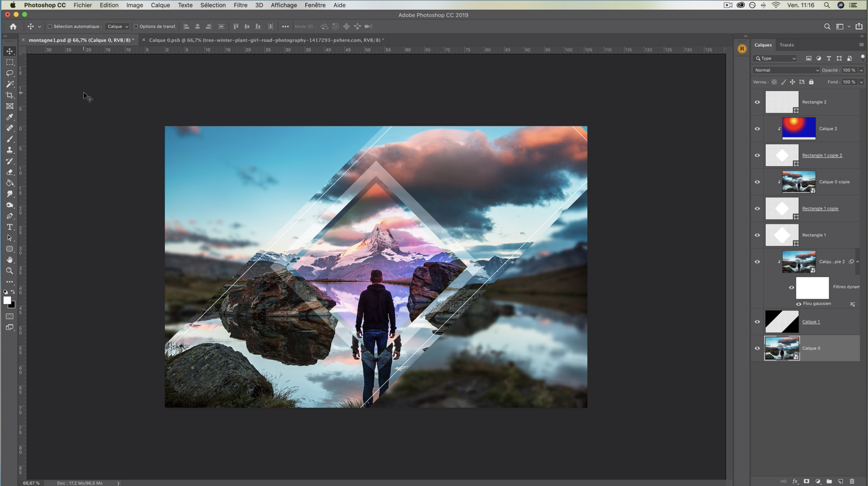Switch to the Tracés tab
This screenshot has width=868, height=486.
click(786, 45)
